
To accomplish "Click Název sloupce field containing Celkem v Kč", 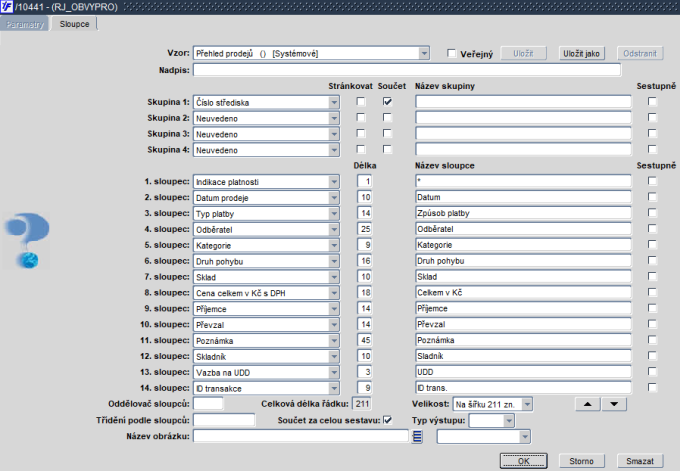I will coord(523,292).
